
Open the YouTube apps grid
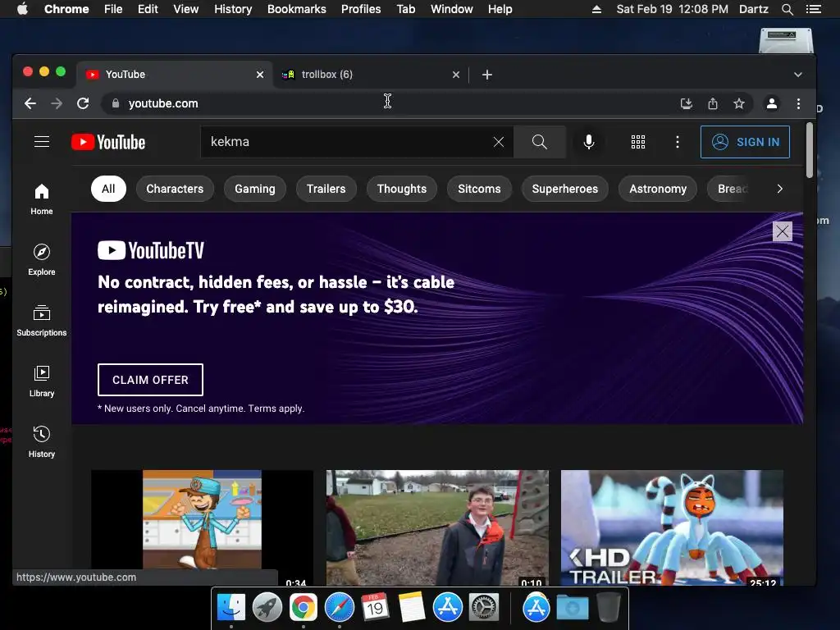[x=637, y=142]
